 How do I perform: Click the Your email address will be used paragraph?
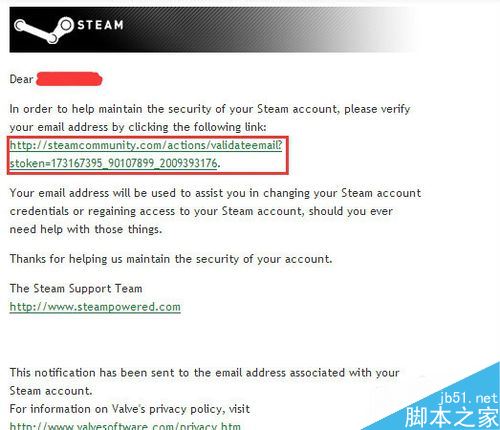point(215,211)
